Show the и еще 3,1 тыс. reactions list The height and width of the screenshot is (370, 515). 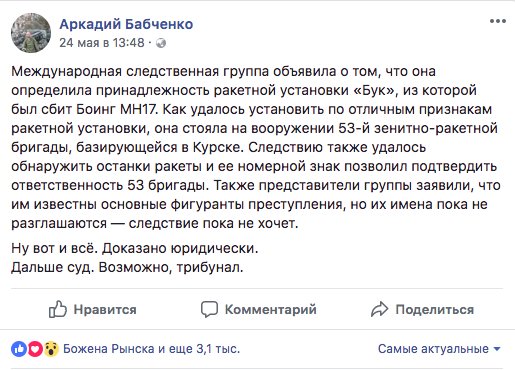point(199,349)
